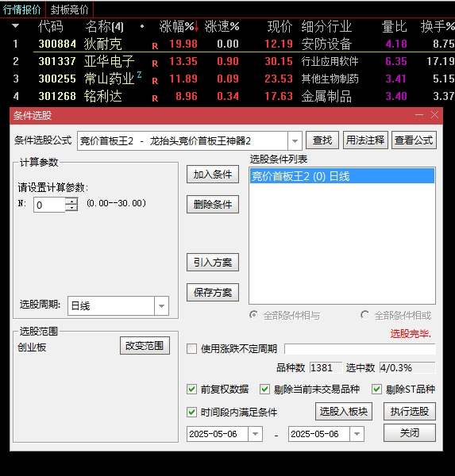455x476 pixels.
Task: Open the 条件选股公式 formula dropdown
Action: (295, 141)
